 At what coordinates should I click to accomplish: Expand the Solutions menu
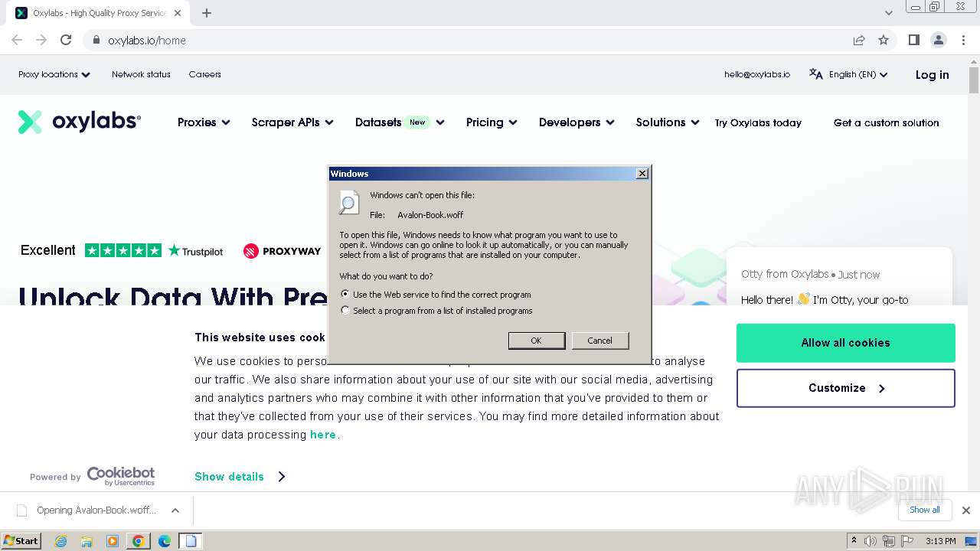click(668, 122)
